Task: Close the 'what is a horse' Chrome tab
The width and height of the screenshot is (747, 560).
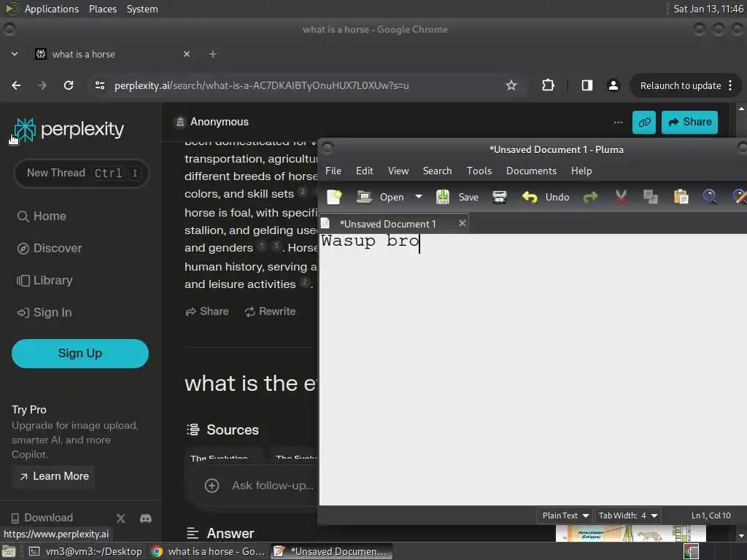Action: [187, 54]
